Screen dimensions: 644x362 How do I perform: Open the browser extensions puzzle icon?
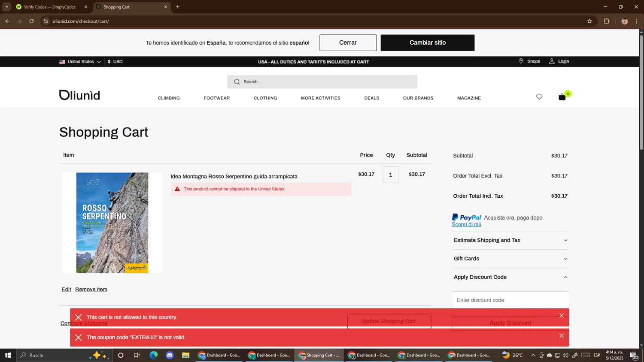point(607,21)
